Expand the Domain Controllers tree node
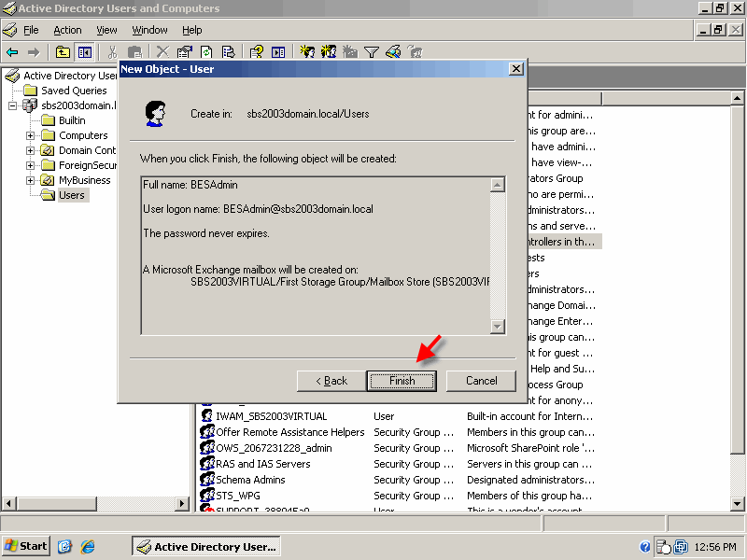 [30, 150]
